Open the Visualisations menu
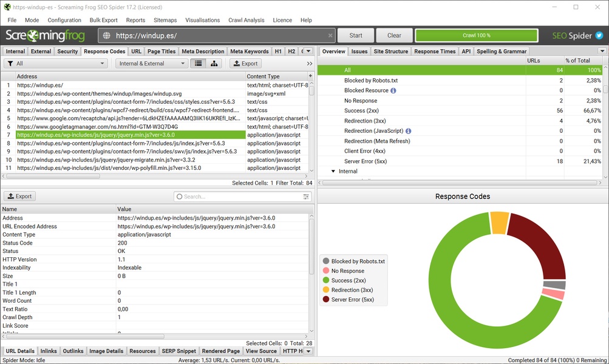This screenshot has width=609, height=364. (x=202, y=20)
